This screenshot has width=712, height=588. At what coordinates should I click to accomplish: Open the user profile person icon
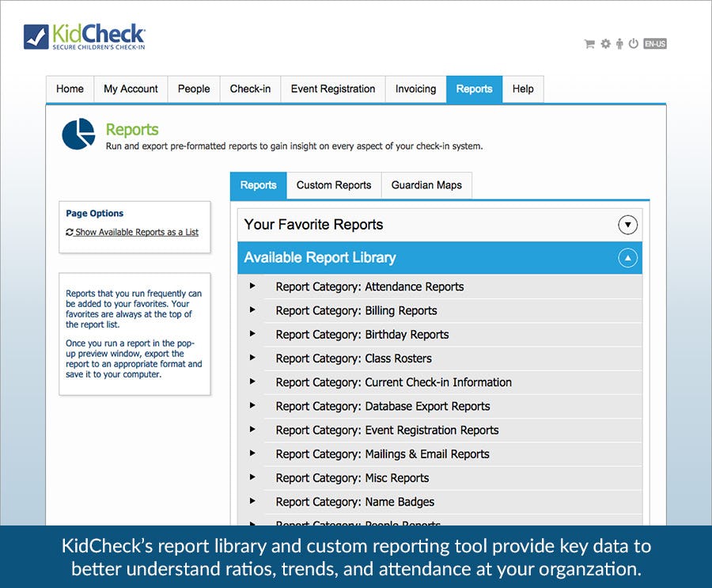coord(618,44)
